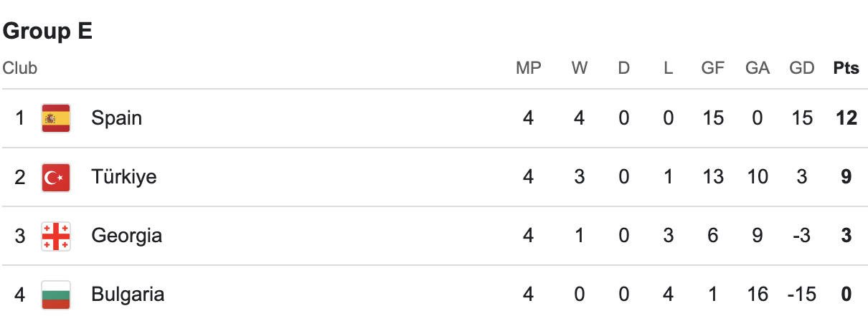Click Bulgaria's -15 goal difference value
This screenshot has width=868, height=321.
point(802,294)
